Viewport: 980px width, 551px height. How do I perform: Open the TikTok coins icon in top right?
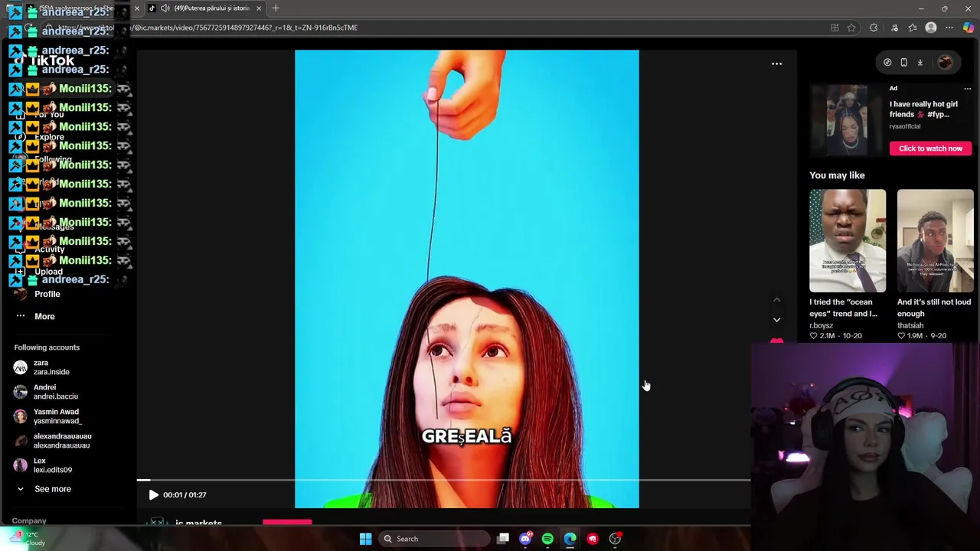pyautogui.click(x=887, y=63)
